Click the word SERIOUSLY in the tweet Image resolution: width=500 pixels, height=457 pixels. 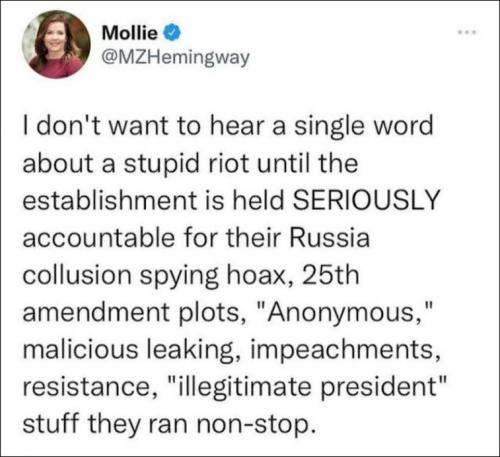click(x=366, y=200)
